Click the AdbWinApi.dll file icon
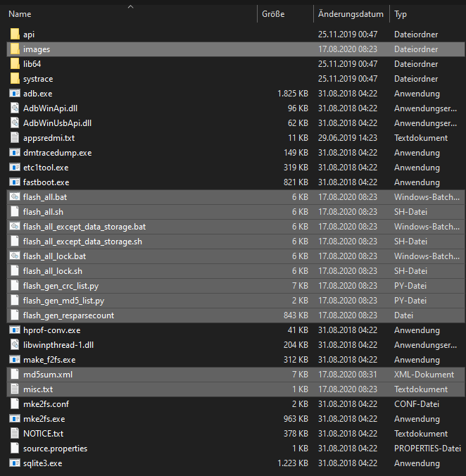This screenshot has height=476, width=466. (15, 108)
